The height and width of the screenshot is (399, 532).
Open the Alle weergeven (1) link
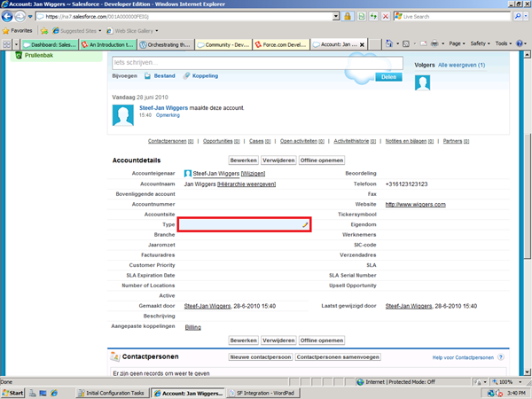pos(461,65)
